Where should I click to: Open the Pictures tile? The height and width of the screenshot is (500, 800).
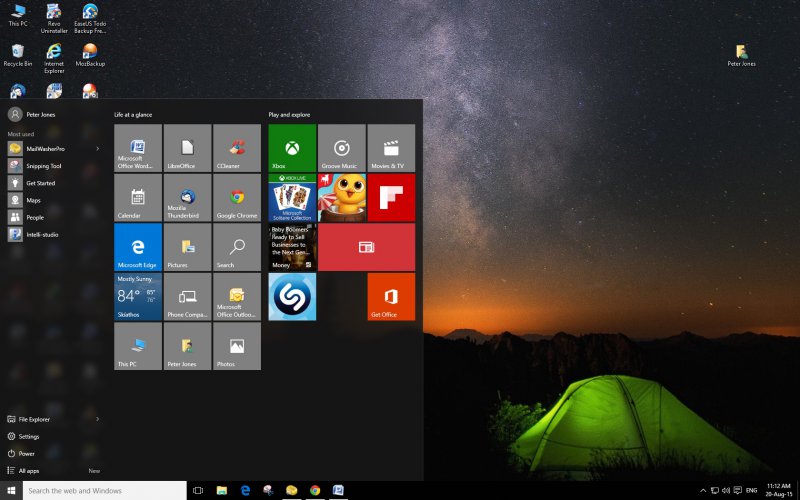click(x=187, y=247)
